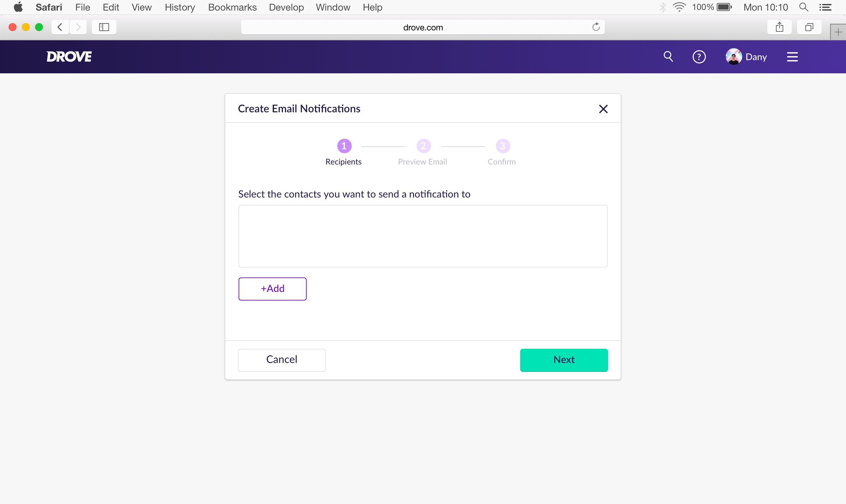Screen dimensions: 846x504
Task: Click the Dany username
Action: (x=756, y=57)
